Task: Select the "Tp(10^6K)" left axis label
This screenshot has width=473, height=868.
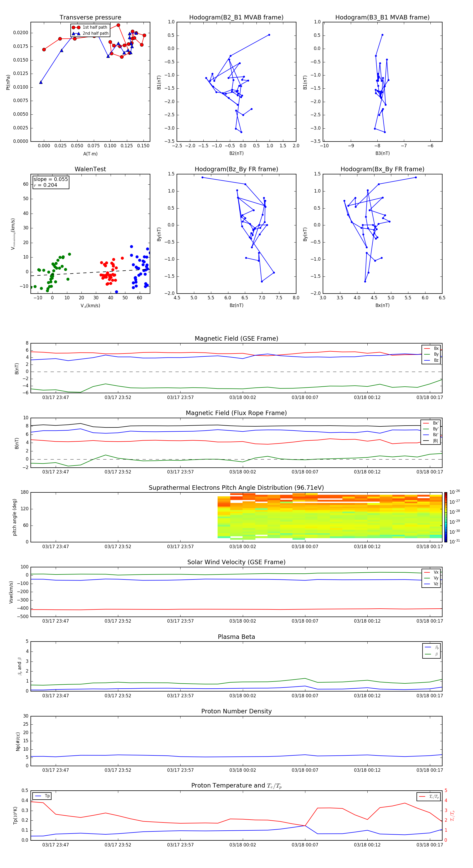Action: tap(15, 815)
